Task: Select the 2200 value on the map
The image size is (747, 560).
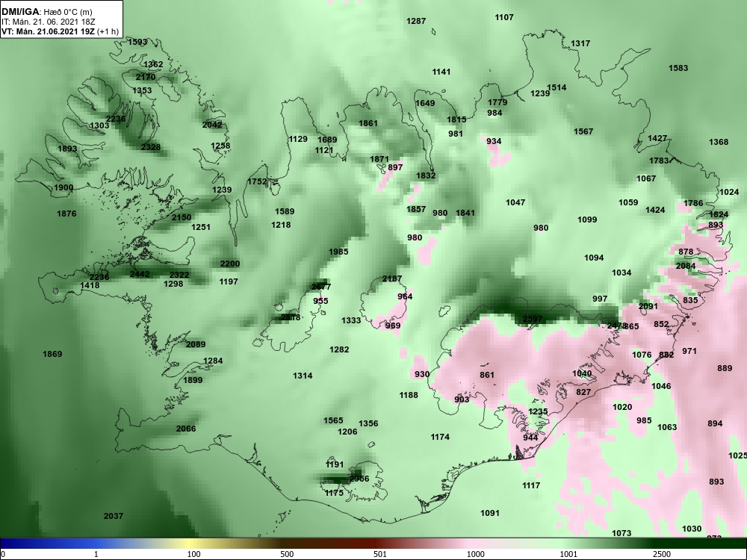Action: point(230,264)
